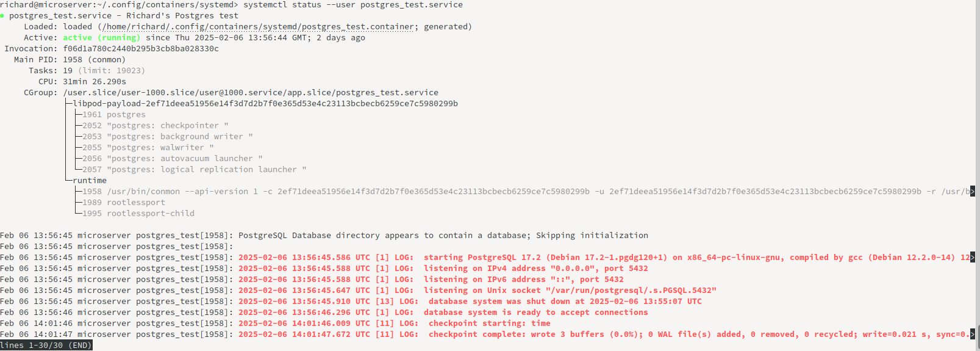Click the postgres walwriter process entry
The width and height of the screenshot is (980, 351).
(148, 148)
